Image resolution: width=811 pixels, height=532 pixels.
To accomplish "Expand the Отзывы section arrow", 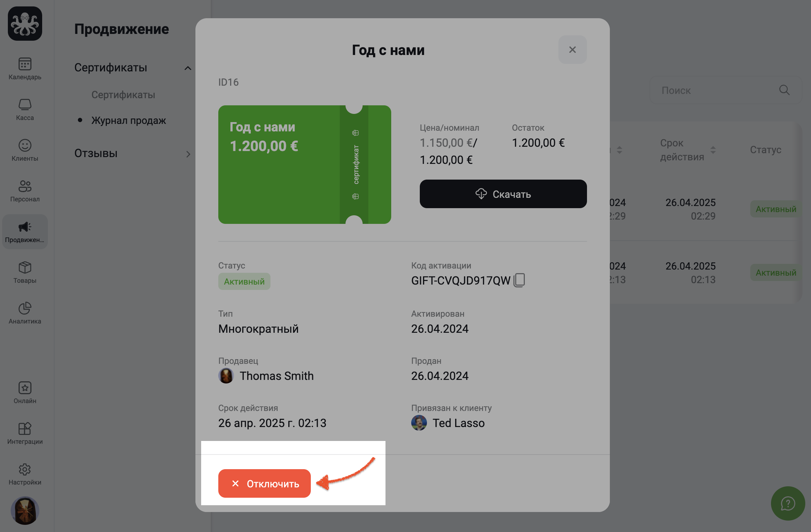I will point(188,154).
